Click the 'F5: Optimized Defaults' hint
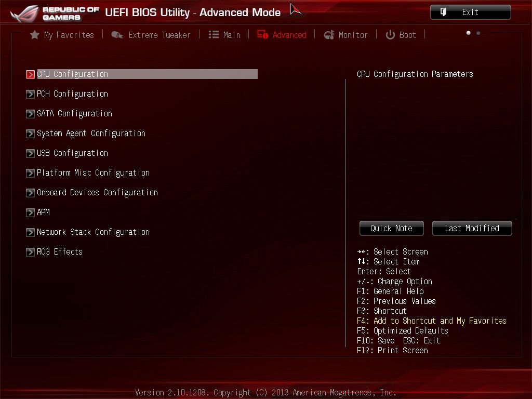This screenshot has width=532, height=399. pyautogui.click(x=403, y=330)
